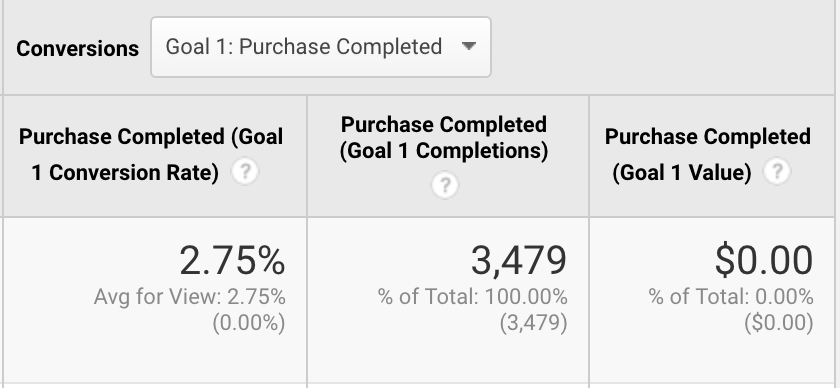Click the dropdown arrow beside Purchase Completed
The width and height of the screenshot is (840, 388).
point(469,47)
